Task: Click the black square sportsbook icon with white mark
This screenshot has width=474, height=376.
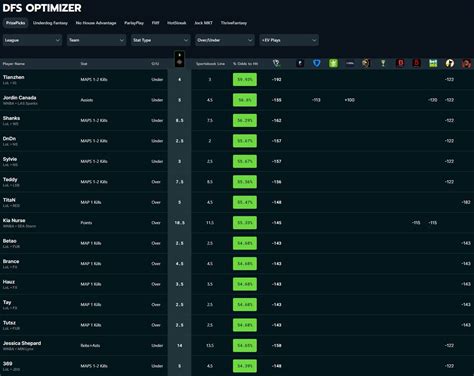Action: click(x=300, y=63)
